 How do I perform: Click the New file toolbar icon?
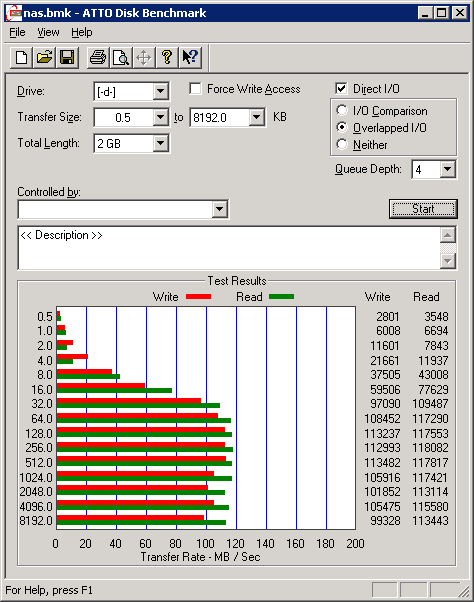[21, 58]
